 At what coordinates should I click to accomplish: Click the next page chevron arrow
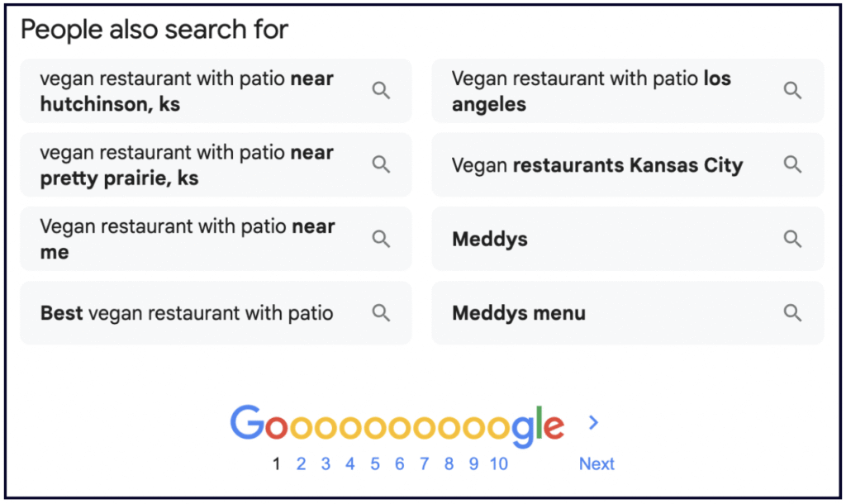593,423
